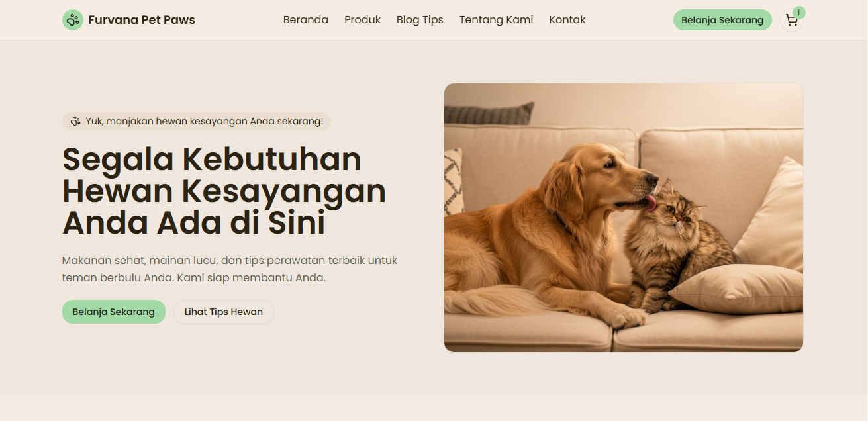This screenshot has height=421, width=868.
Task: Go to the Beranda menu item
Action: [306, 20]
